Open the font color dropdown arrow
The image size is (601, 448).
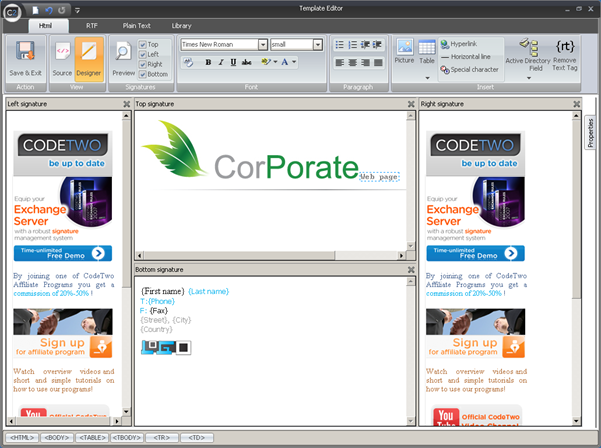(x=294, y=62)
